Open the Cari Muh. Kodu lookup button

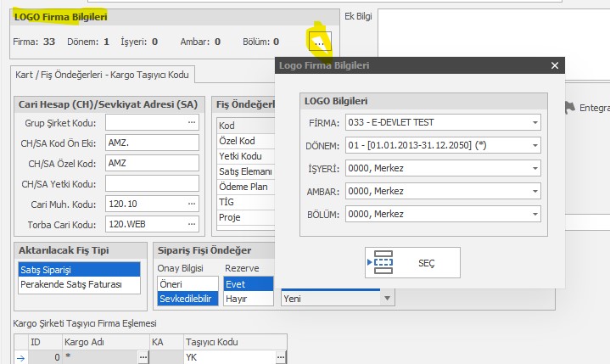[192, 204]
